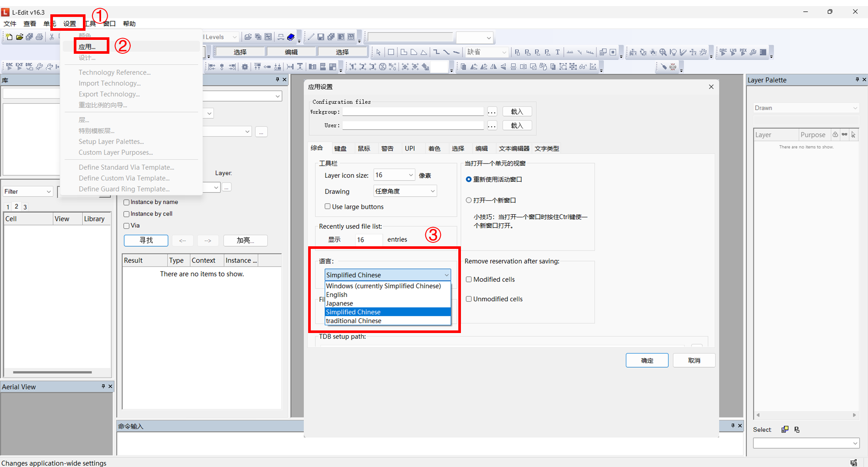Click the pin icon of Layer Palette

click(x=857, y=79)
